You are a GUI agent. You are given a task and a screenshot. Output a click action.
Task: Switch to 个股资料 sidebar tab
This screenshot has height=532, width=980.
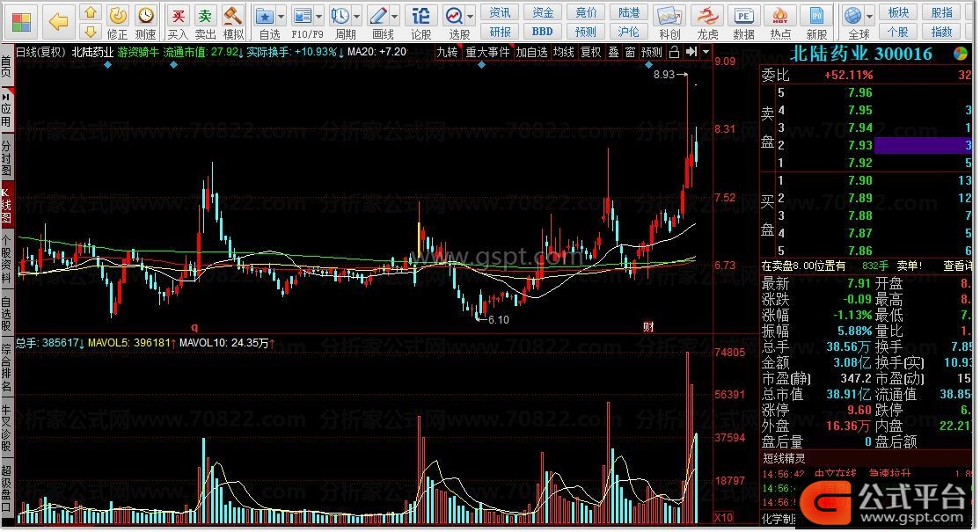click(6, 259)
